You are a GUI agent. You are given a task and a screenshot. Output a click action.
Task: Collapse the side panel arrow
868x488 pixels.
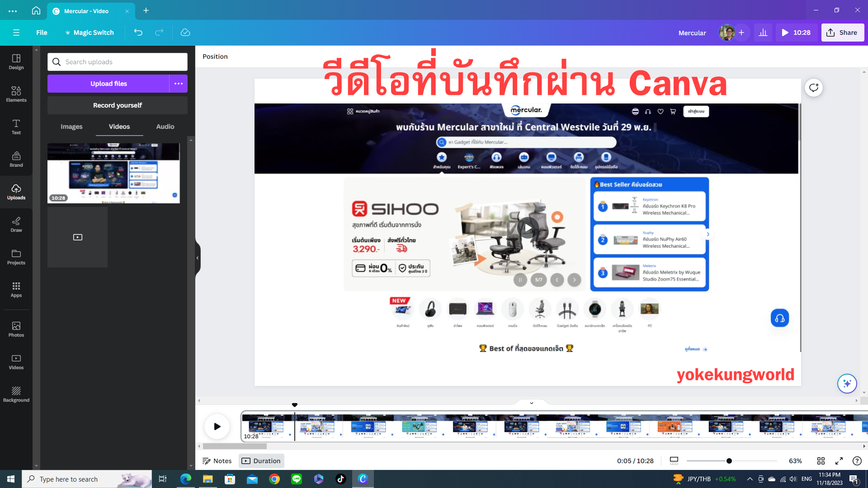point(198,258)
